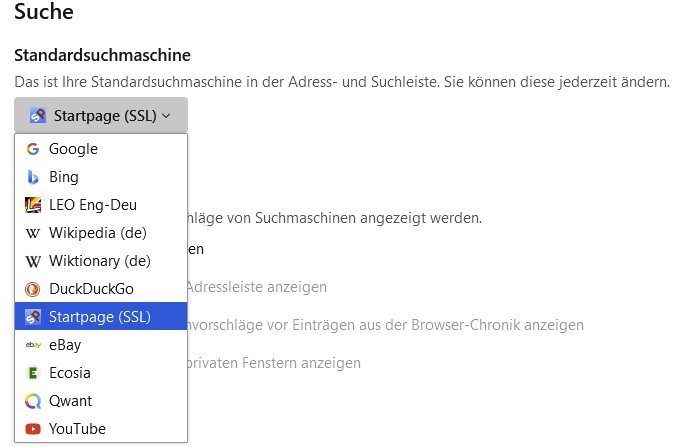Click the DuckDuckGo duck icon

(x=33, y=289)
